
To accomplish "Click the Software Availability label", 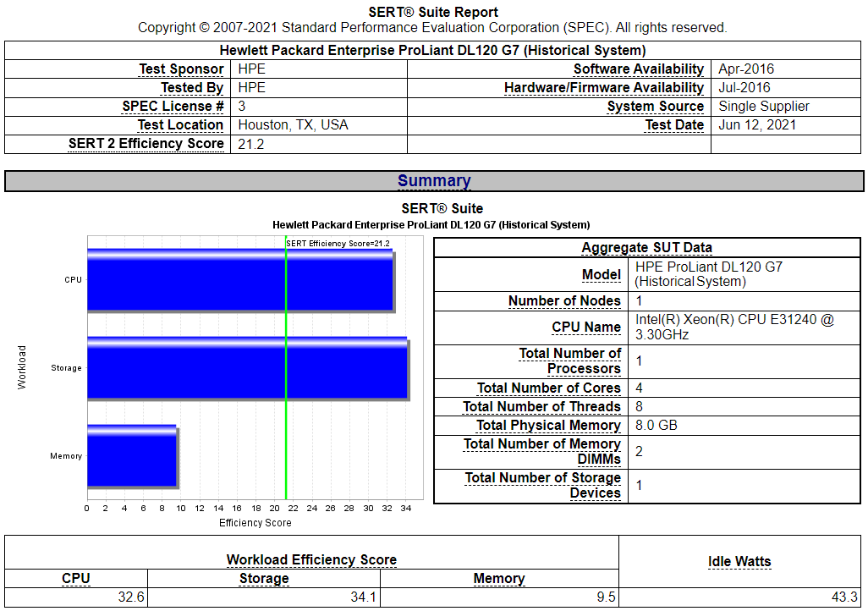I will [x=638, y=69].
